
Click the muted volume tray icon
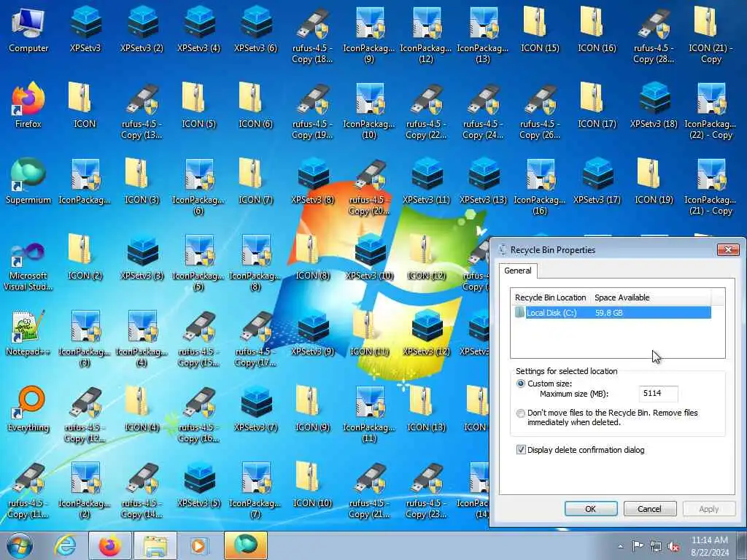click(x=673, y=546)
